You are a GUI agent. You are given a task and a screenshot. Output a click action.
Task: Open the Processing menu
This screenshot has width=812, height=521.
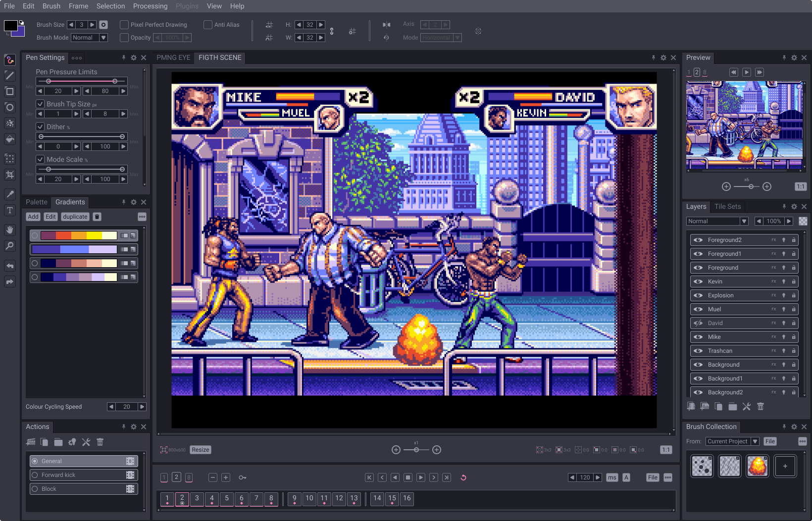click(x=150, y=6)
